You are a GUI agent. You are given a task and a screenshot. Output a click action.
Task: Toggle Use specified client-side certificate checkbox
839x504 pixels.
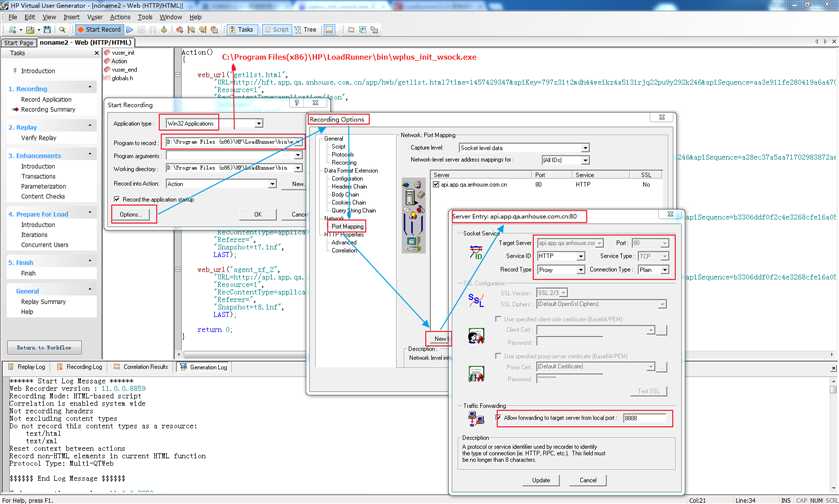498,319
